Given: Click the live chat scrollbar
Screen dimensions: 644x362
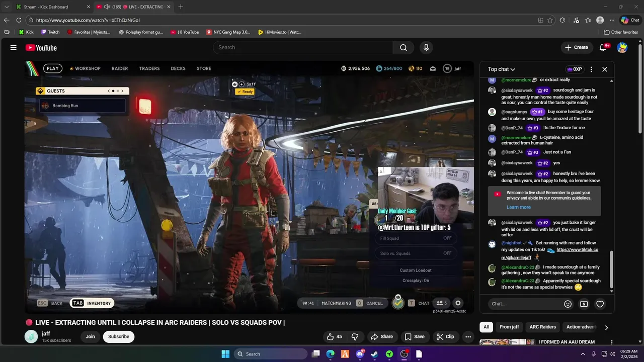Looking at the screenshot, I should click(612, 270).
